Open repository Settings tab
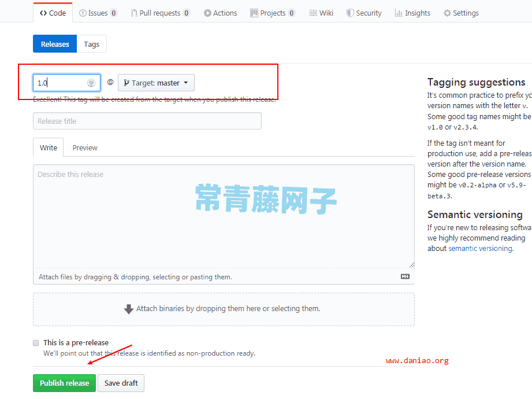 pos(461,13)
